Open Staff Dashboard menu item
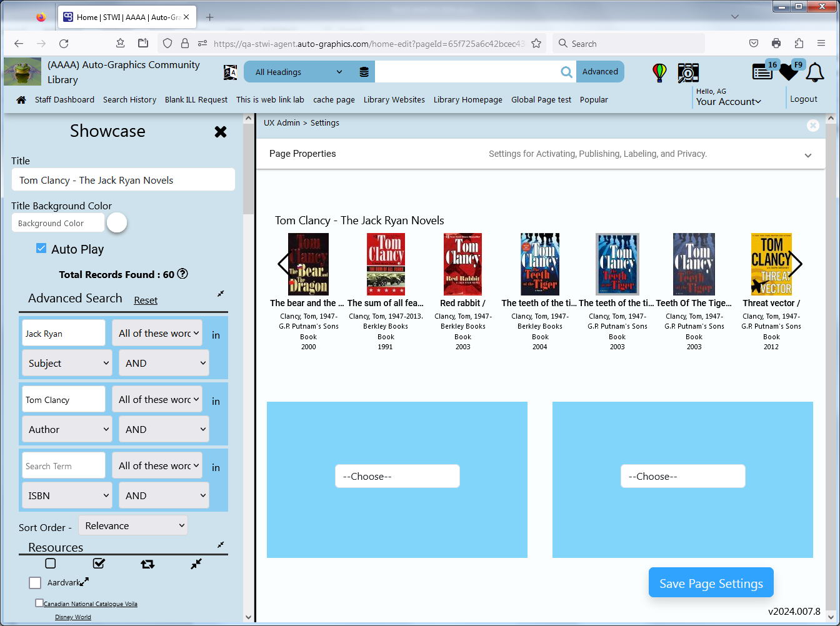 (64, 100)
